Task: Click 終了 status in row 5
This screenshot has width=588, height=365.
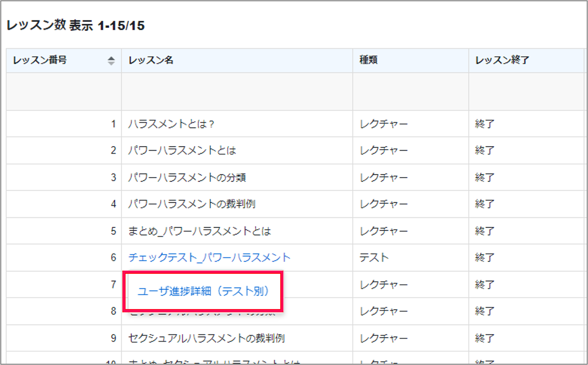Action: tap(485, 231)
